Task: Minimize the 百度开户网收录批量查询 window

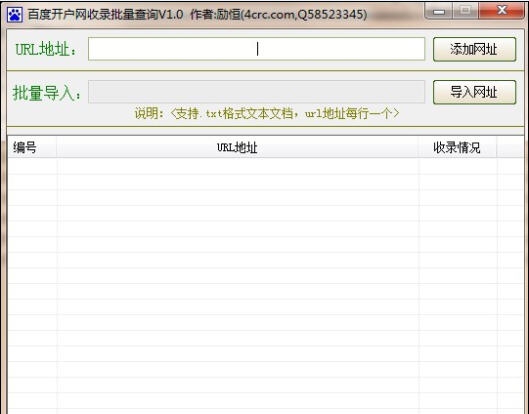Action: click(x=439, y=12)
